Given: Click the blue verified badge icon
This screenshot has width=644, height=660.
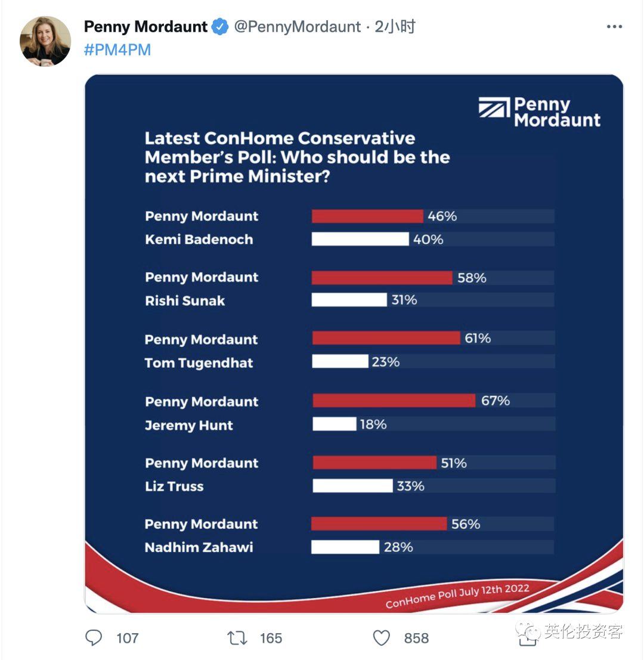Looking at the screenshot, I should coord(219,26).
